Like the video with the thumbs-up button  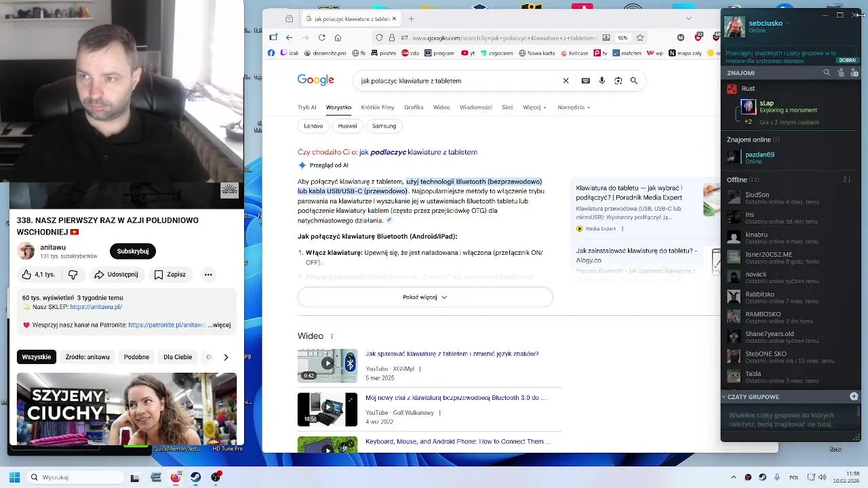[38, 274]
